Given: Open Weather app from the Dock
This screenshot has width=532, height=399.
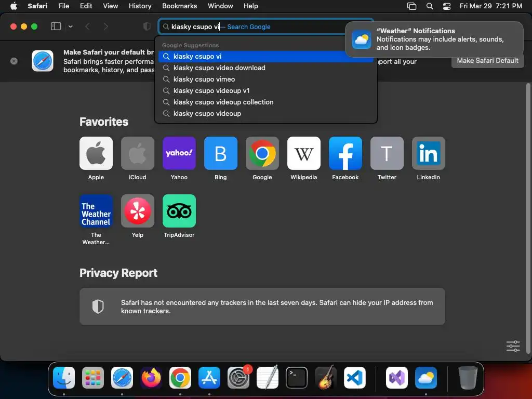Looking at the screenshot, I should [426, 378].
